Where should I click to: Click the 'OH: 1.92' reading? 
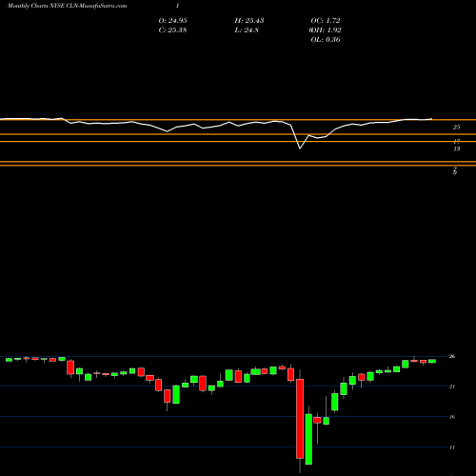coord(326,30)
